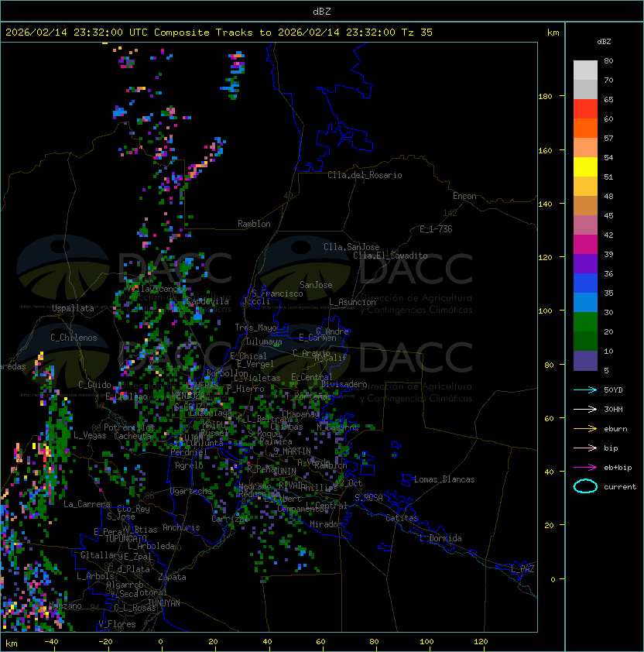Click the 'Ugarteche' map label

[x=191, y=491]
